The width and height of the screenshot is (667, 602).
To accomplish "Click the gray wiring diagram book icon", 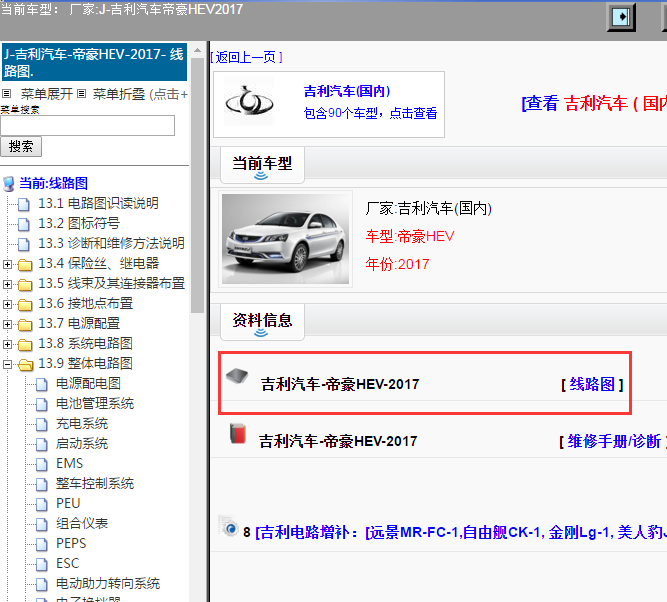I will tap(237, 376).
